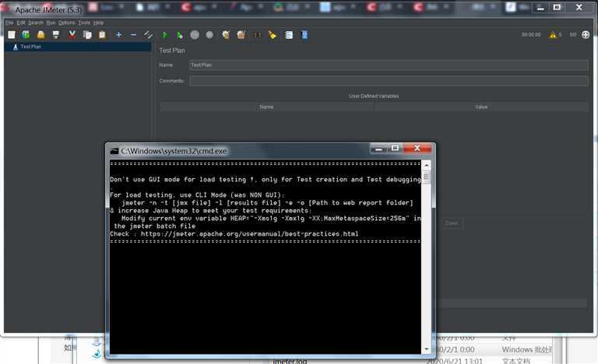Minimize the cmd.exe window

click(378, 149)
